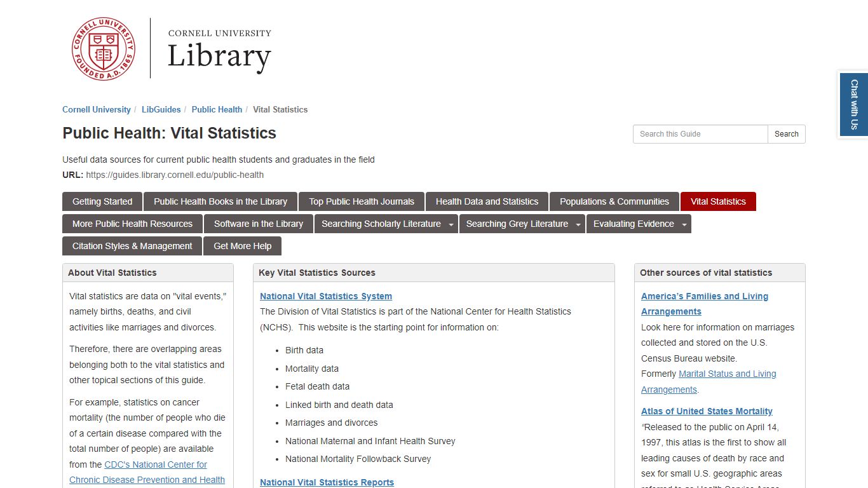Open the Evaluating Evidence tab

tap(634, 224)
